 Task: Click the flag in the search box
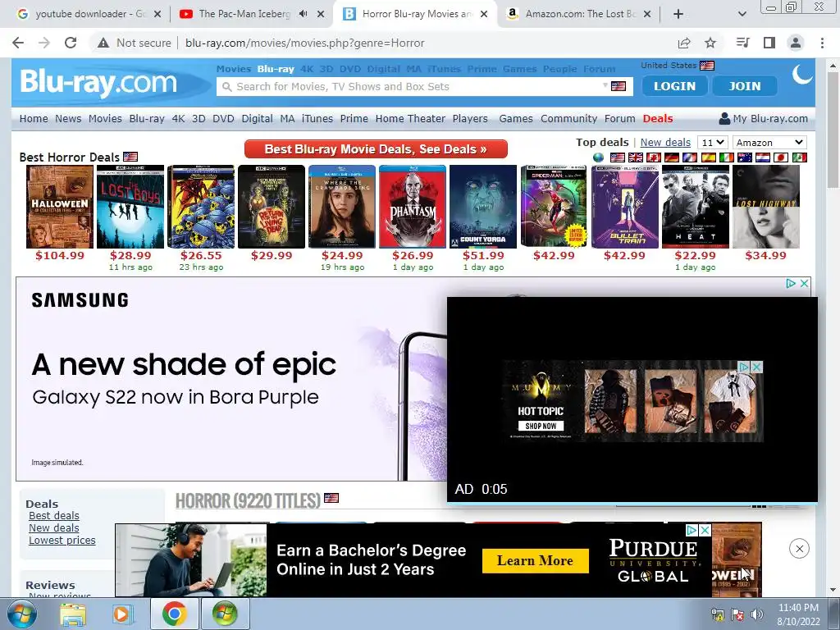pyautogui.click(x=619, y=86)
